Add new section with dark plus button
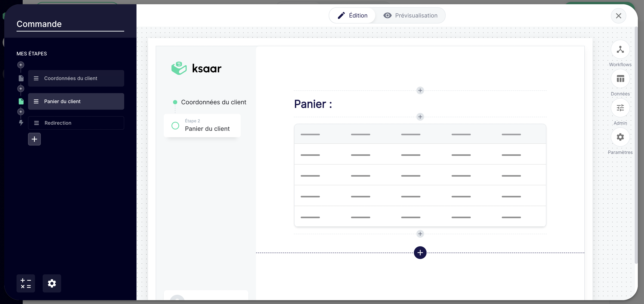The height and width of the screenshot is (304, 644). coord(420,252)
